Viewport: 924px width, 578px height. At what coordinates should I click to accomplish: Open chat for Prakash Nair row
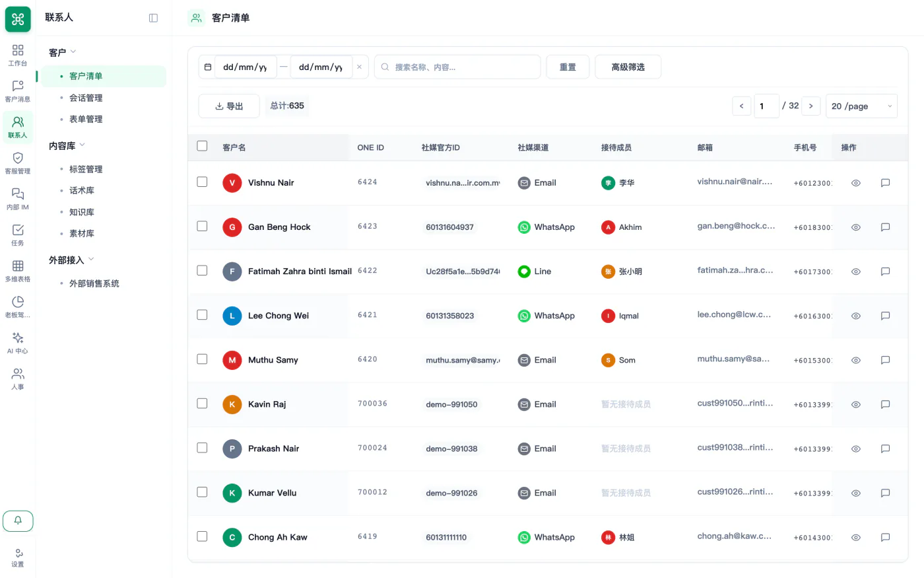885,449
